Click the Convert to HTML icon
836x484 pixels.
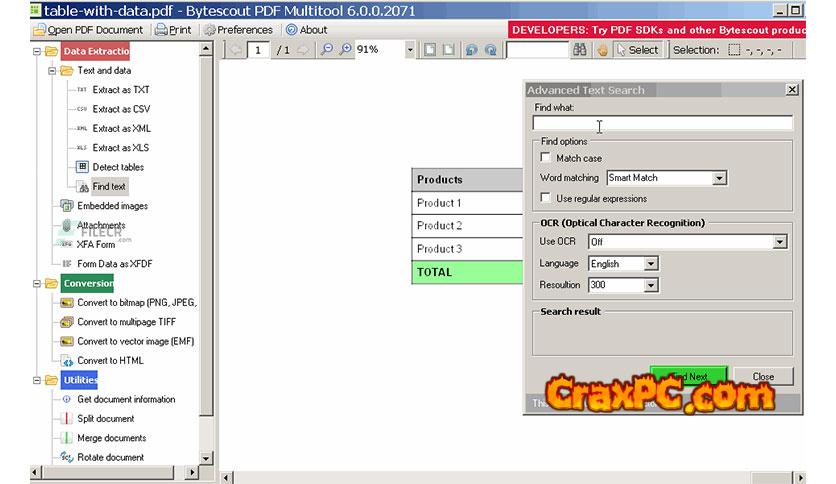66,361
